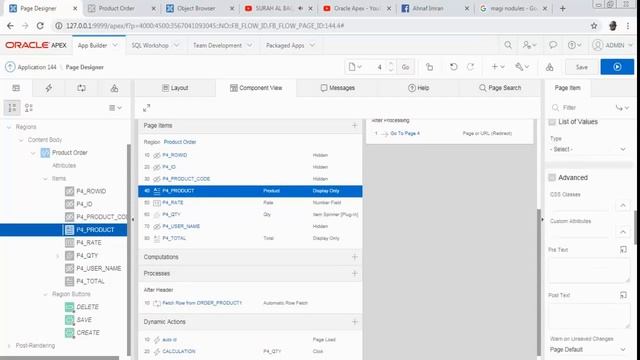Collapse the Regions tree node
Viewport: 640px width, 360px height.
(9, 127)
